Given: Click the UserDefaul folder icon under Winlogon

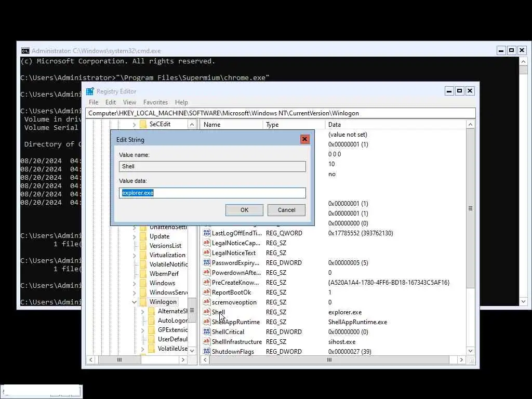Looking at the screenshot, I should (x=152, y=339).
